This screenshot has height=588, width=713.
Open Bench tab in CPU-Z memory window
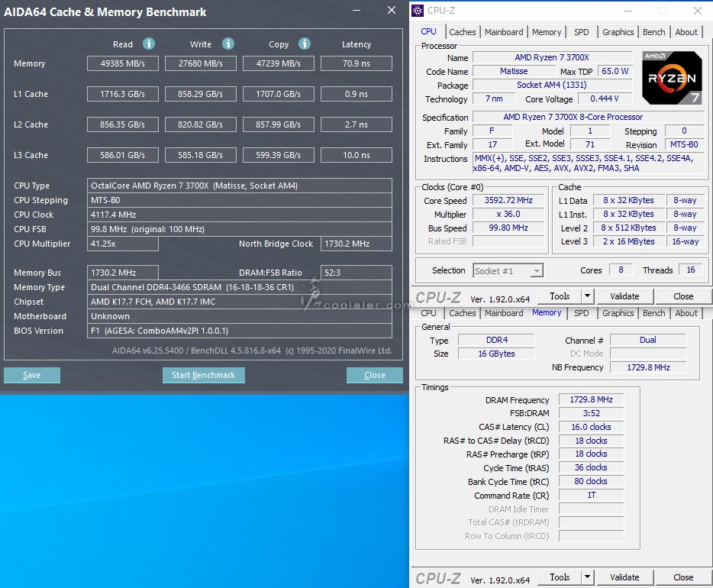[654, 313]
